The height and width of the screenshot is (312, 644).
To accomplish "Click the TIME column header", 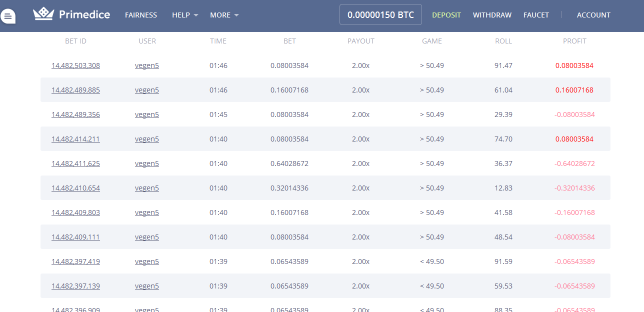I will click(218, 41).
